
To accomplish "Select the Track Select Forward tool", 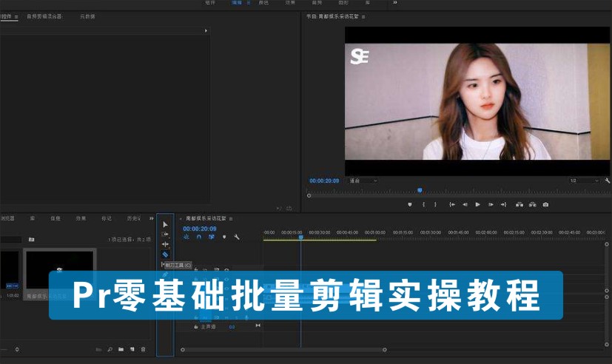I will tap(165, 234).
